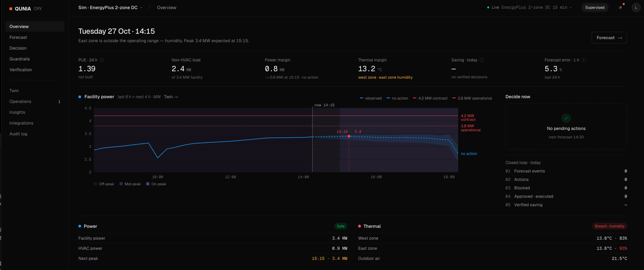Toggle the observed series in chart legend
This screenshot has width=644, height=270.
[x=371, y=98]
